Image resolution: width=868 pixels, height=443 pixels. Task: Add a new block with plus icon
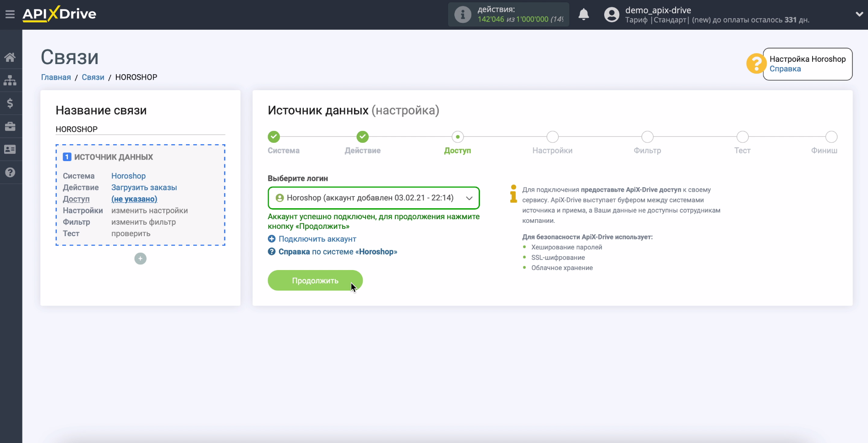[x=140, y=259]
